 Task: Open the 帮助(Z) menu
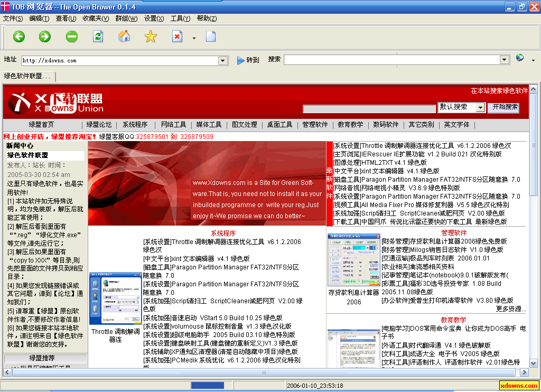click(207, 18)
